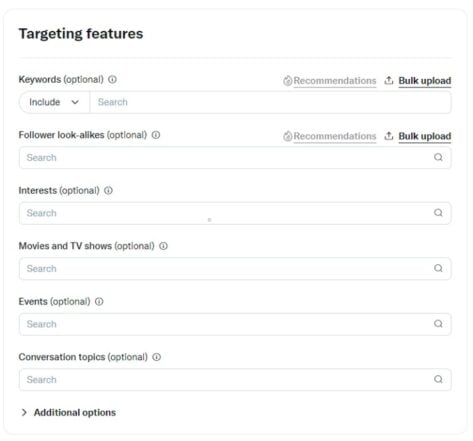
Task: Click info icon next to Events label
Action: point(99,302)
